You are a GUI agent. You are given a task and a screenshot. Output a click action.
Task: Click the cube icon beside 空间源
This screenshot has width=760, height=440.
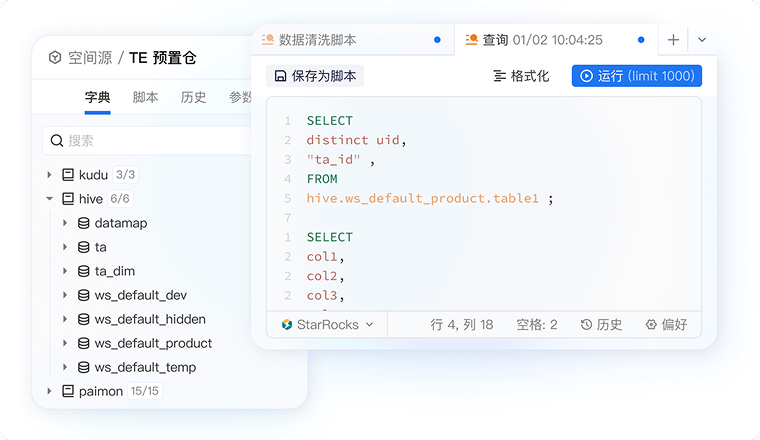(54, 58)
